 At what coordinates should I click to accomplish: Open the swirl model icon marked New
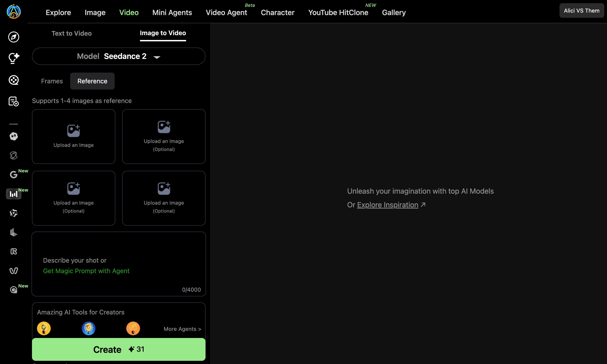(13, 289)
